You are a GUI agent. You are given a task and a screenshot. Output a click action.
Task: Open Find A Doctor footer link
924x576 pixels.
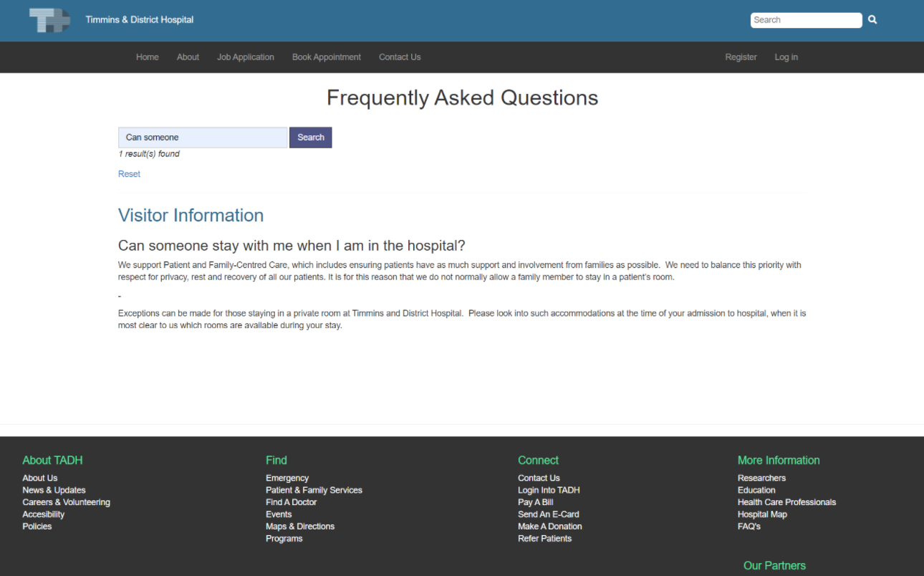click(291, 502)
